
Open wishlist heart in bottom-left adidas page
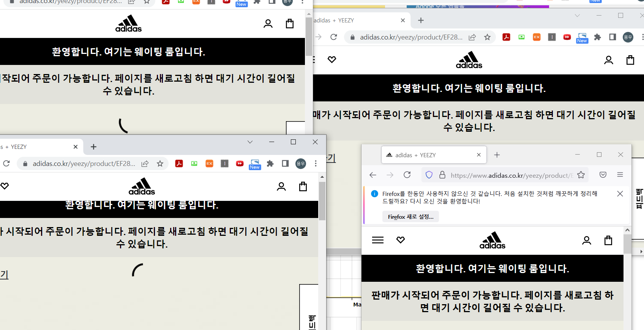pyautogui.click(x=5, y=186)
